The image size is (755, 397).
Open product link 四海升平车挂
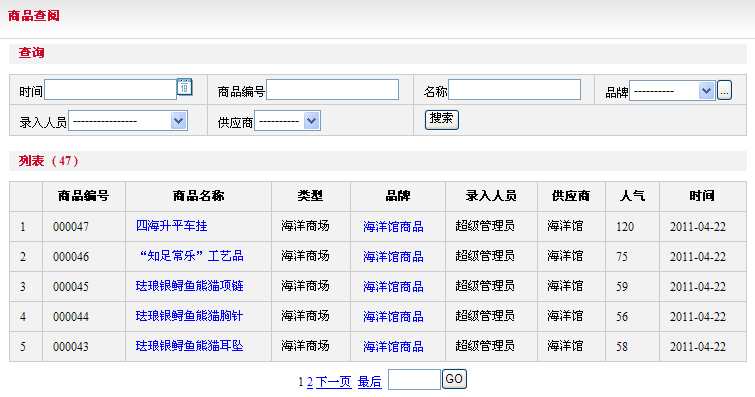171,225
